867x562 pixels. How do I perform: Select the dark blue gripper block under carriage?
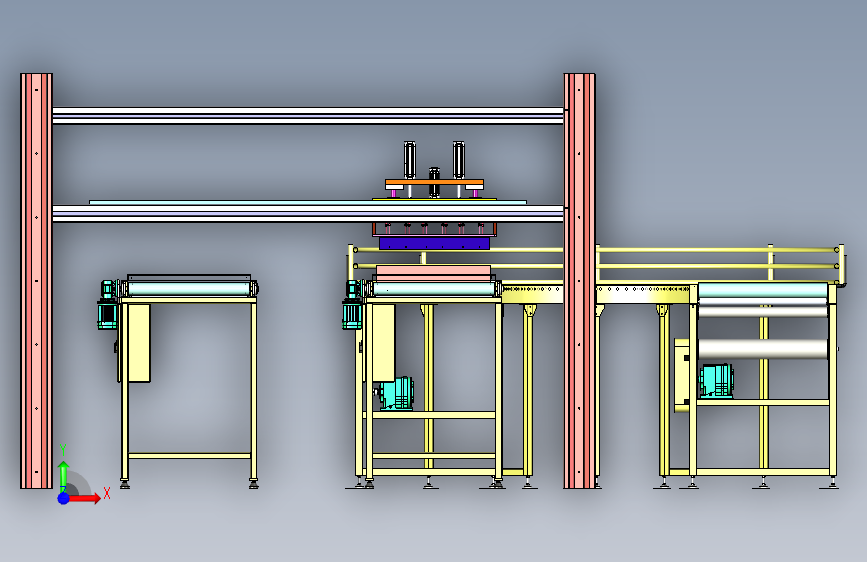[435, 243]
